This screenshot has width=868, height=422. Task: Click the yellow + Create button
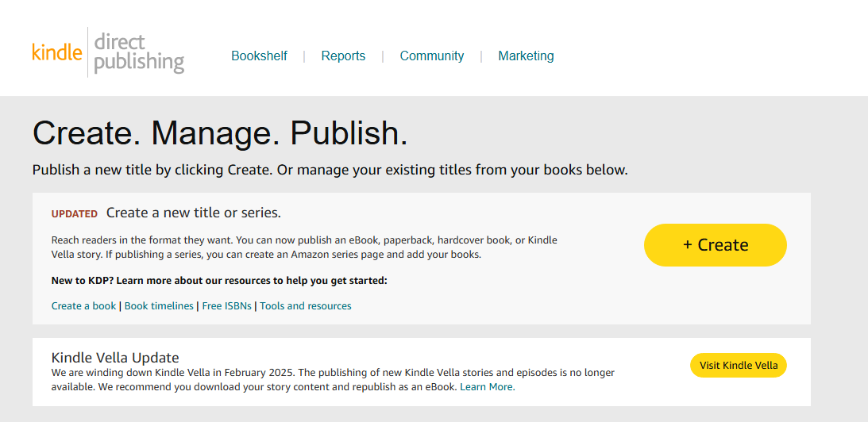coord(716,245)
